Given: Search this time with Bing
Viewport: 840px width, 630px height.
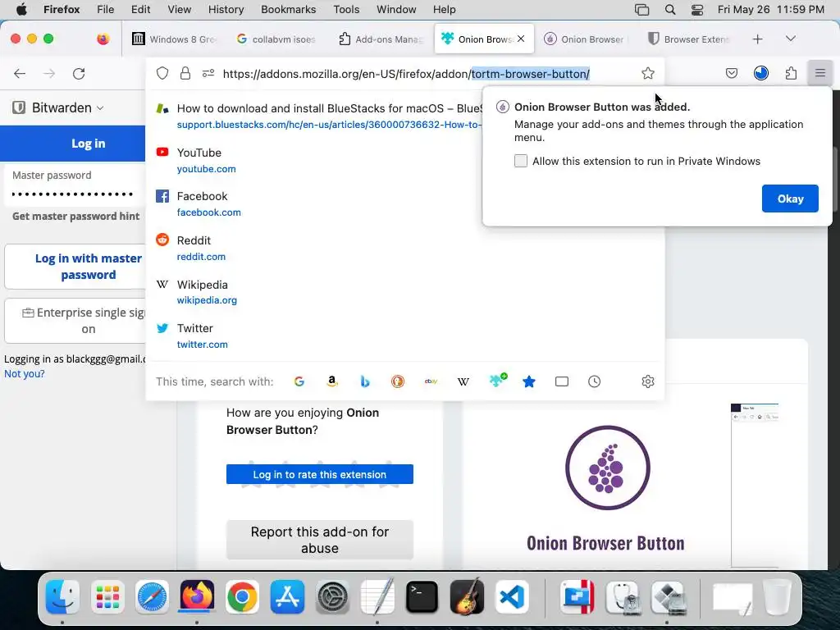Looking at the screenshot, I should pos(365,381).
